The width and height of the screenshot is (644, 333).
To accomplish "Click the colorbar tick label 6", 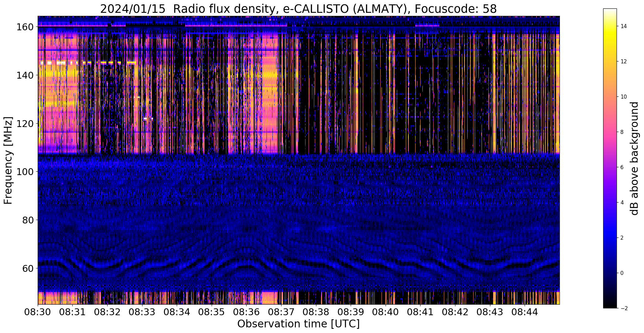I will (x=622, y=167).
